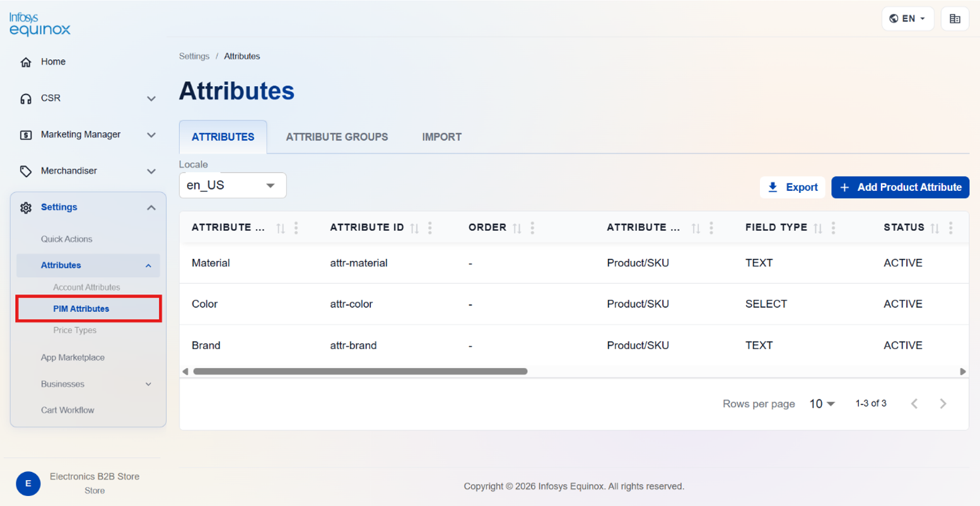Click Home in the sidebar
The height and width of the screenshot is (506, 980).
53,62
